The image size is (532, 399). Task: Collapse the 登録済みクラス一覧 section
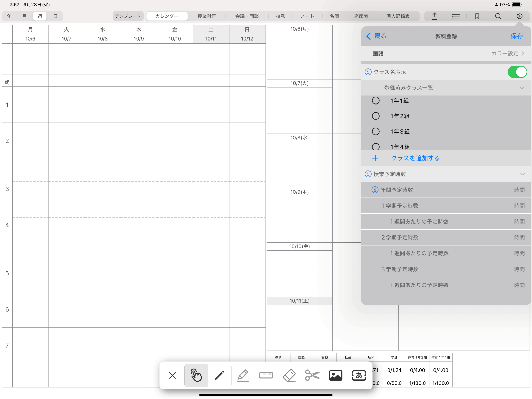pos(522,88)
